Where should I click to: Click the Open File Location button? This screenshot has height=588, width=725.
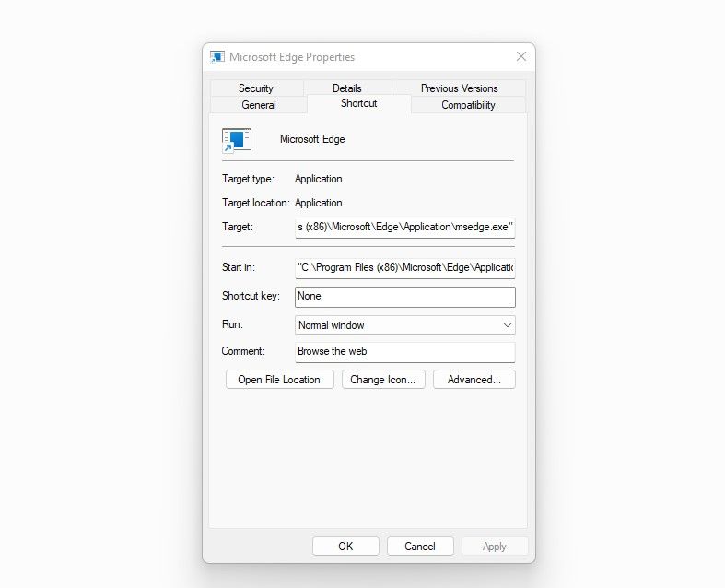(x=279, y=380)
